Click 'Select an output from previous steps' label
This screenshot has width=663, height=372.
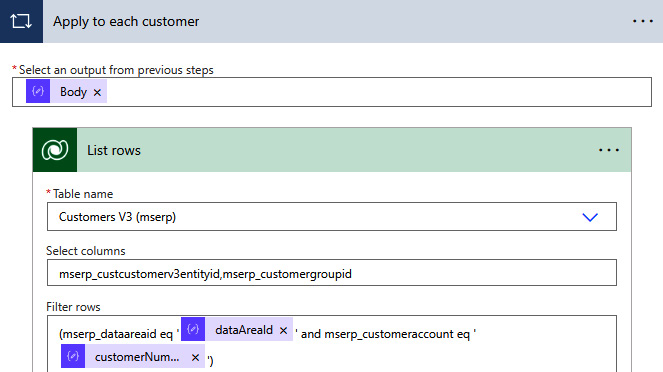[x=116, y=70]
